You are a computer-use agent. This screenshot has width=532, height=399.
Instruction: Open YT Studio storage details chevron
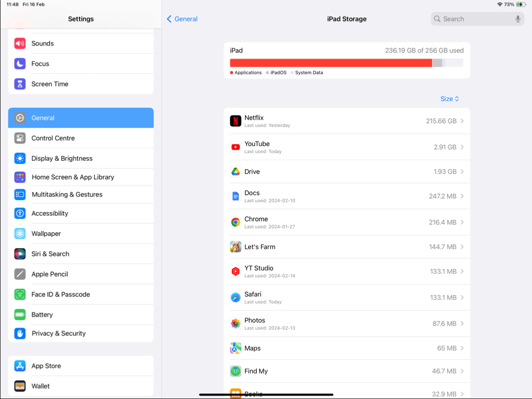click(x=462, y=272)
